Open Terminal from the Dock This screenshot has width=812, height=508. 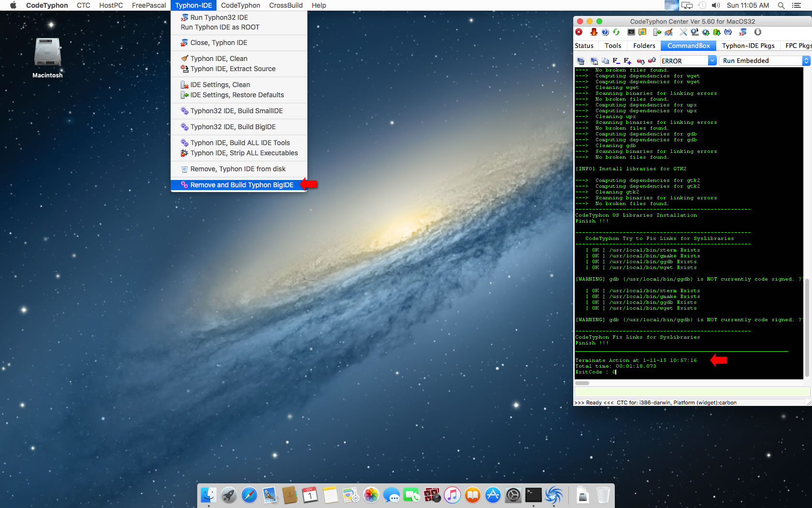pyautogui.click(x=534, y=495)
